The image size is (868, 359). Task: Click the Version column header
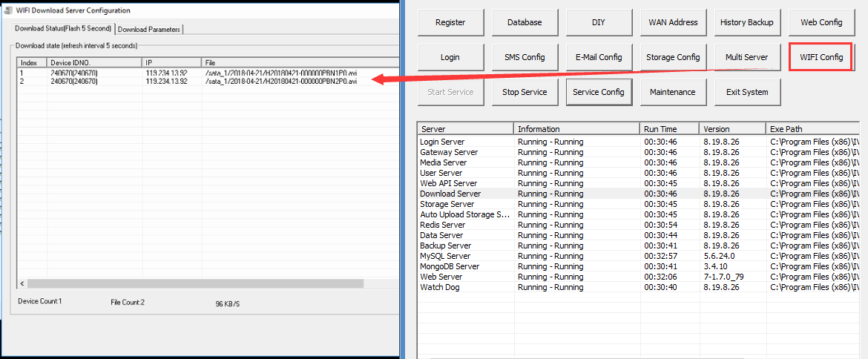point(732,129)
